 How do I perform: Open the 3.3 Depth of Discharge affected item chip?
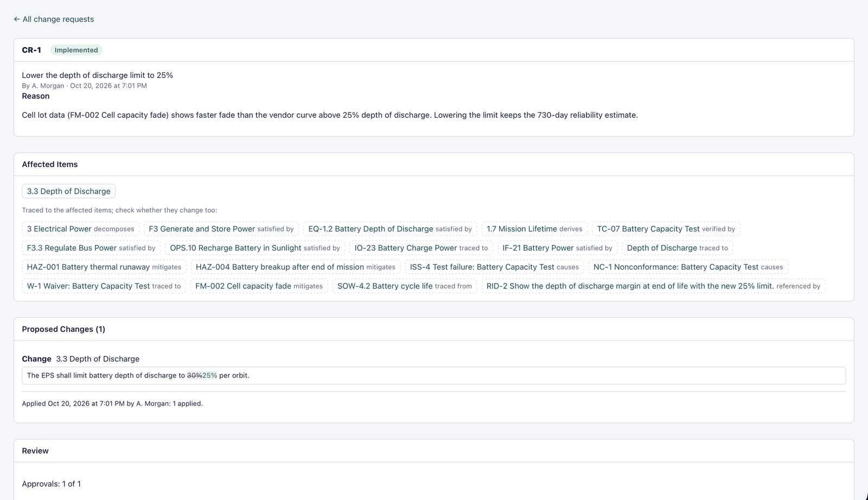[x=68, y=191]
